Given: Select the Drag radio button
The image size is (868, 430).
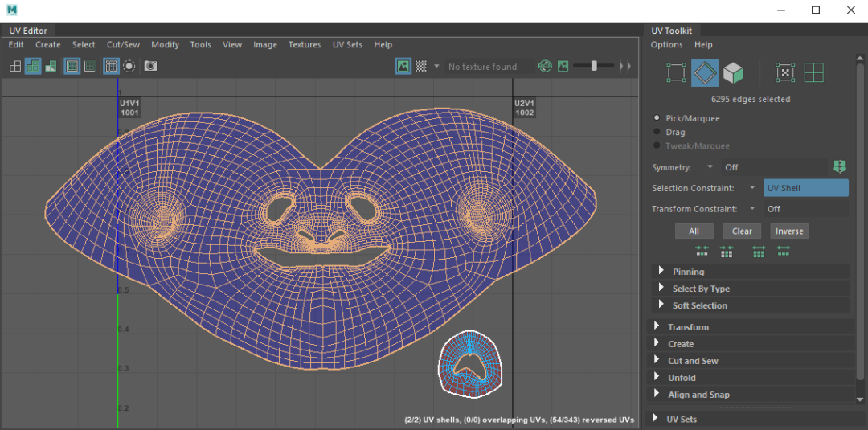Looking at the screenshot, I should coord(657,132).
